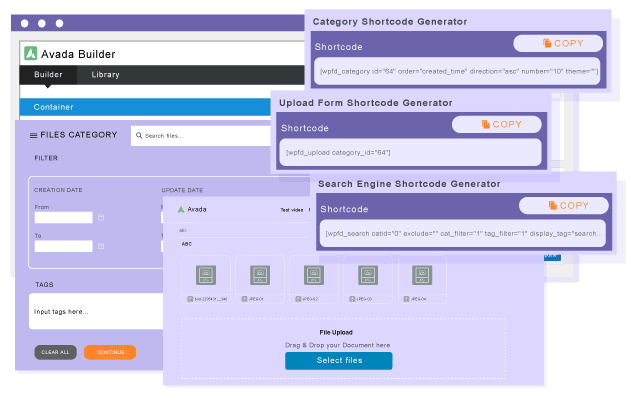
Task: Open the Files Category hamburger menu icon
Action: click(x=34, y=135)
